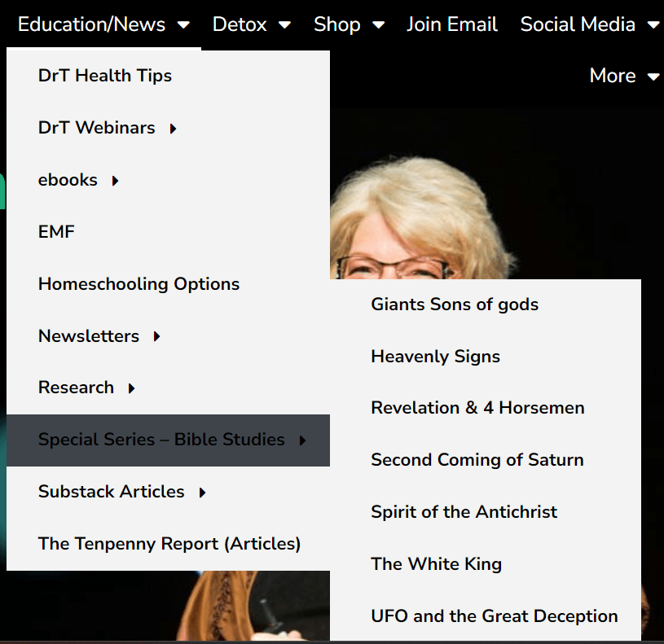Click the Join Email link

452,24
